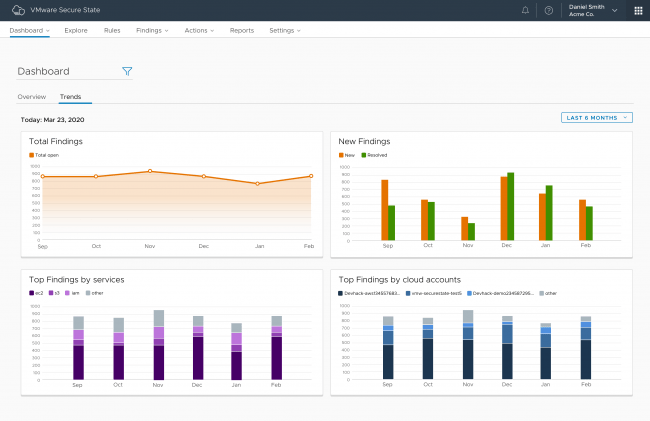Toggle the other legend in Top Findings by services
The image size is (650, 421).
[95, 293]
